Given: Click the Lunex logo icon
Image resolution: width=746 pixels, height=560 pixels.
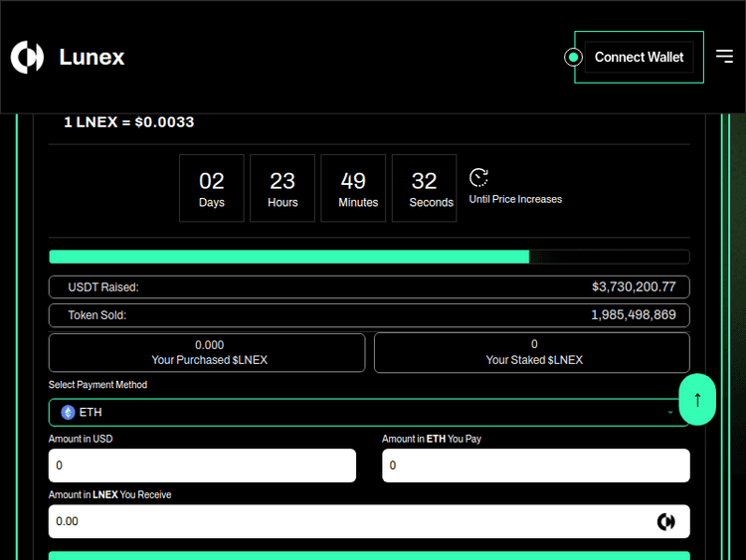Looking at the screenshot, I should pyautogui.click(x=28, y=57).
